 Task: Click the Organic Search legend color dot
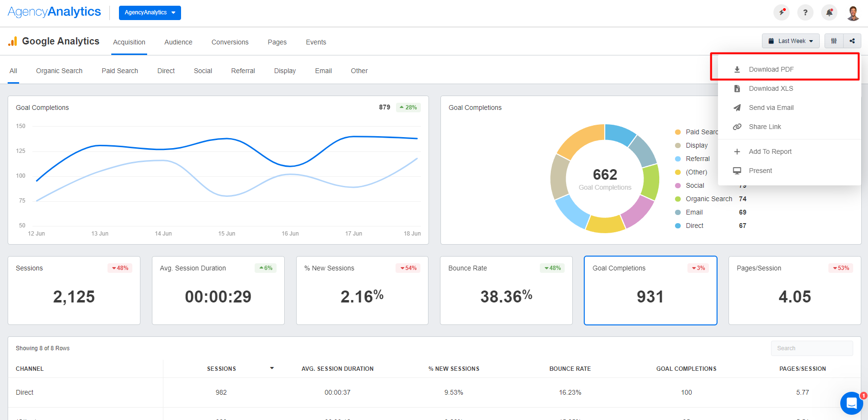pos(678,199)
